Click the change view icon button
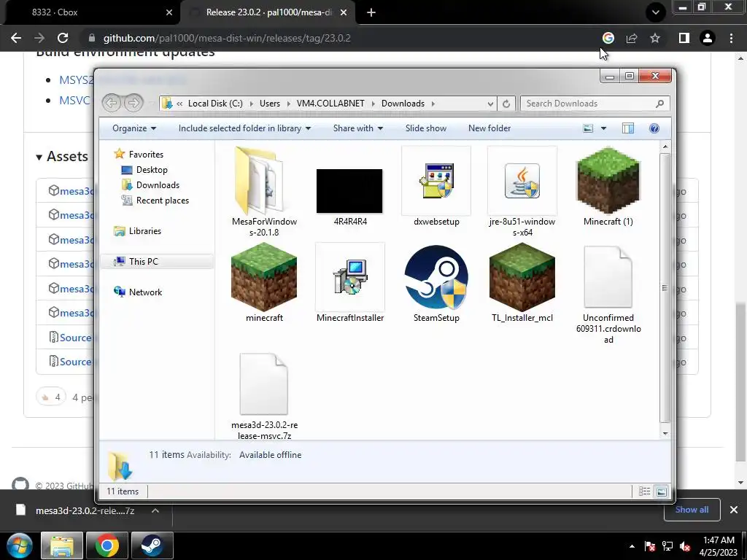747x560 pixels. pos(589,128)
